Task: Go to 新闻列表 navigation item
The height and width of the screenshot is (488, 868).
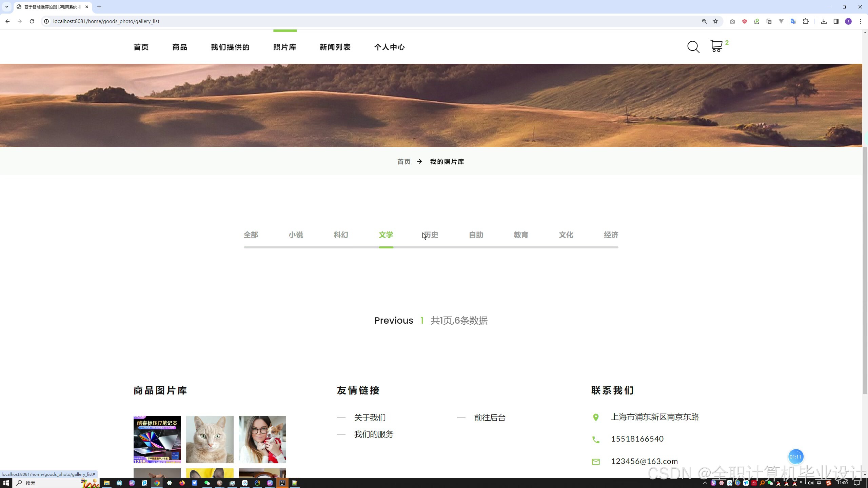Action: pos(335,47)
